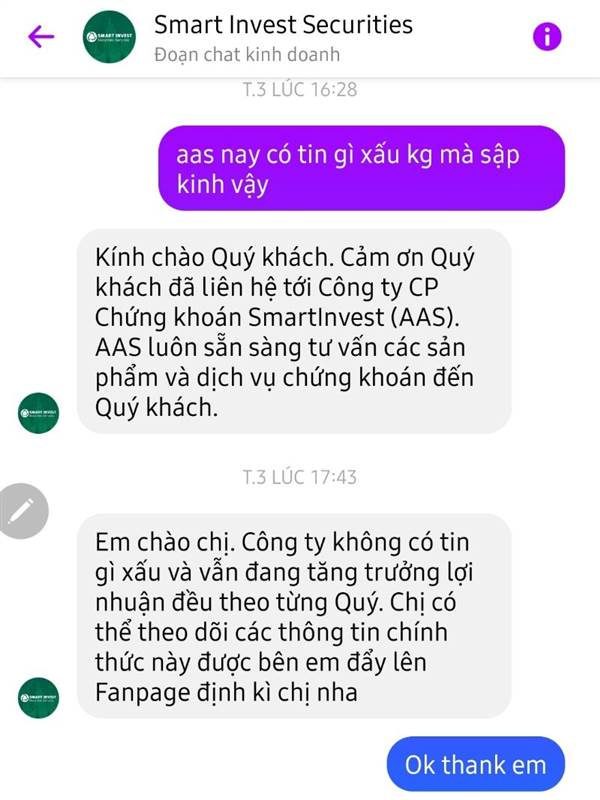
Task: Select the 'Kính chào Quý khách' reply bubble
Action: (294, 331)
